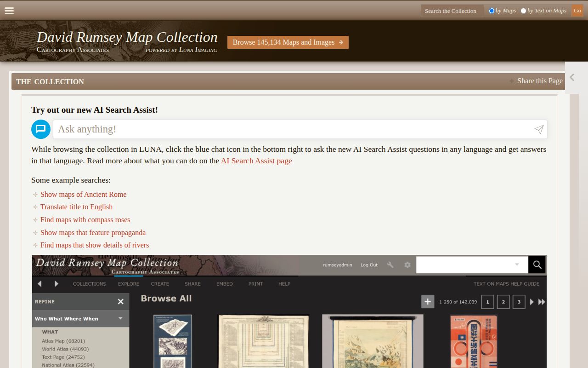Screen dimensions: 588x368
Task: Click the wrench icon in the LUNA toolbar
Action: [390, 265]
